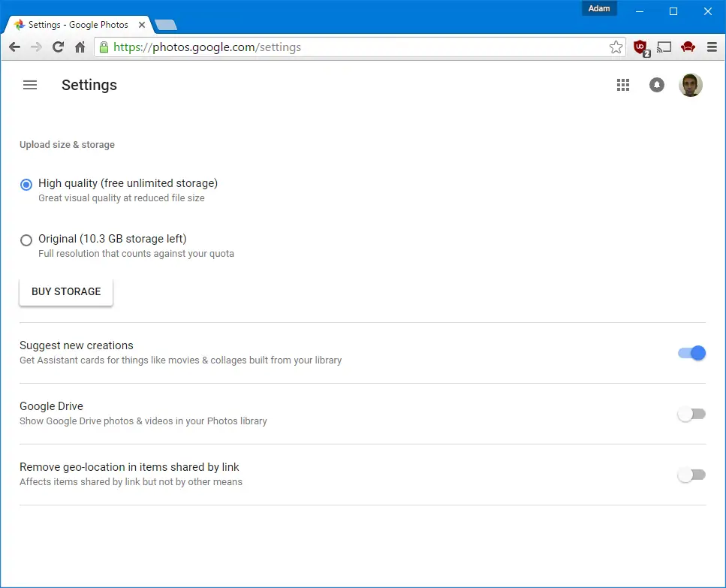Open the notifications bell
This screenshot has width=726, height=588.
pyautogui.click(x=656, y=85)
